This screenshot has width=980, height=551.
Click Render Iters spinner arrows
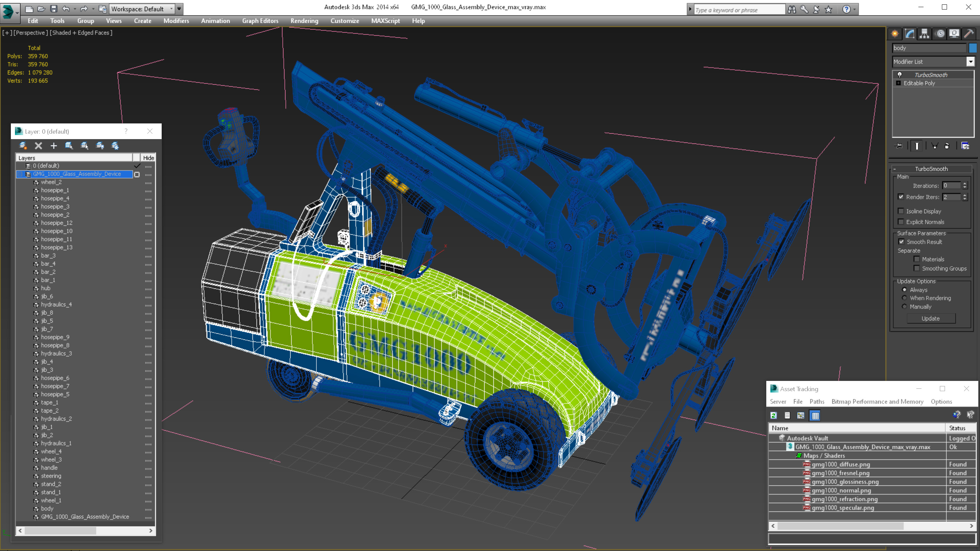(x=964, y=197)
